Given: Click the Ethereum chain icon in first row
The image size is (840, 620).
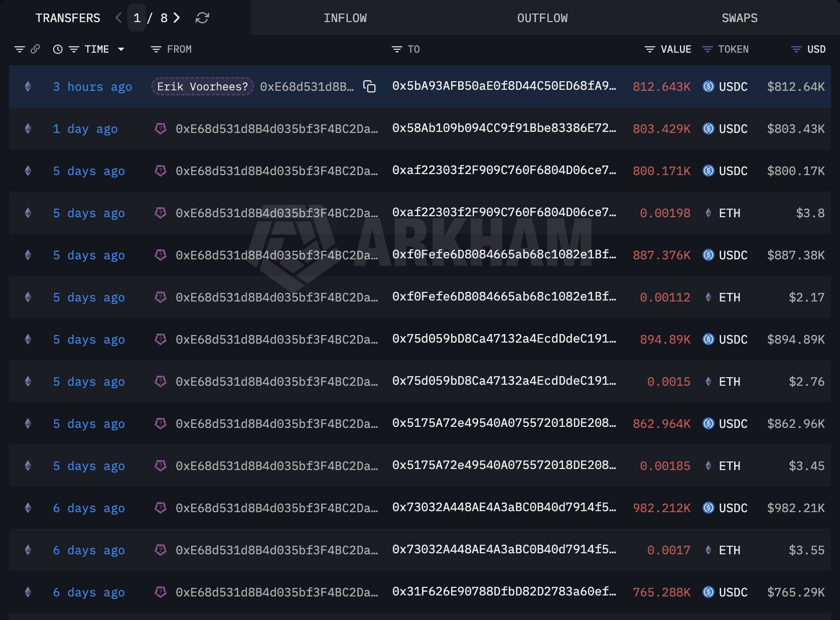Looking at the screenshot, I should coord(28,86).
